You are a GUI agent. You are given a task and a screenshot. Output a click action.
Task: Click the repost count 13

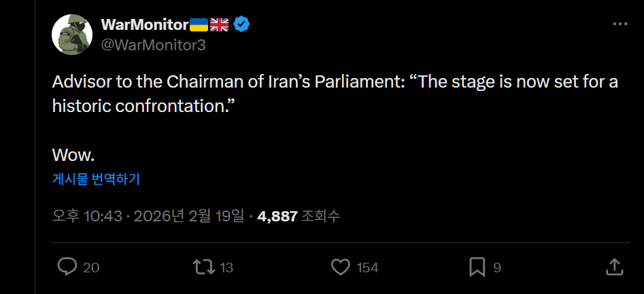(x=226, y=268)
